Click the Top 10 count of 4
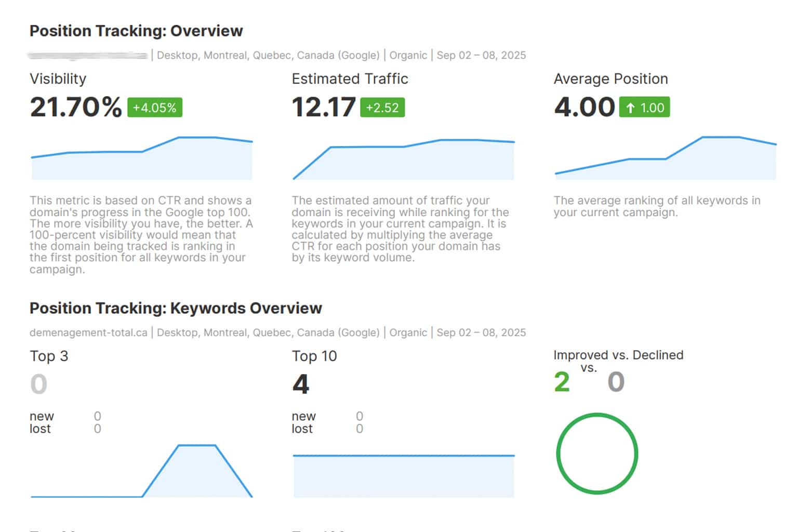The width and height of the screenshot is (798, 532). tap(301, 384)
